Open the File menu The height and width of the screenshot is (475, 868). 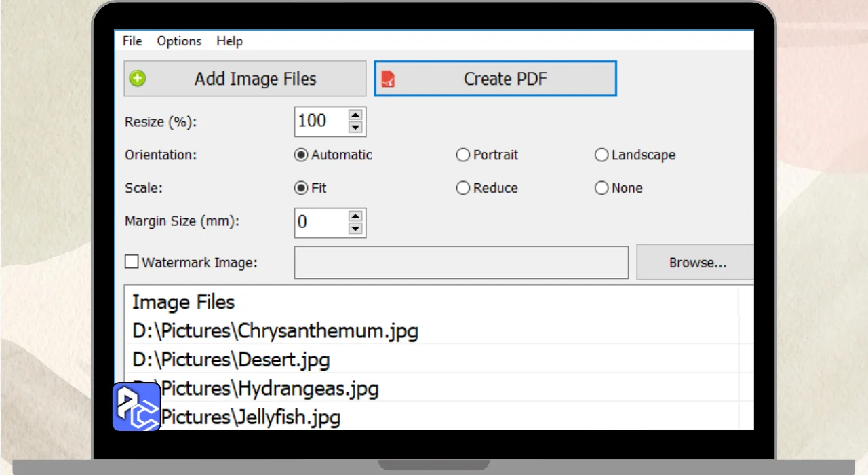pos(132,41)
